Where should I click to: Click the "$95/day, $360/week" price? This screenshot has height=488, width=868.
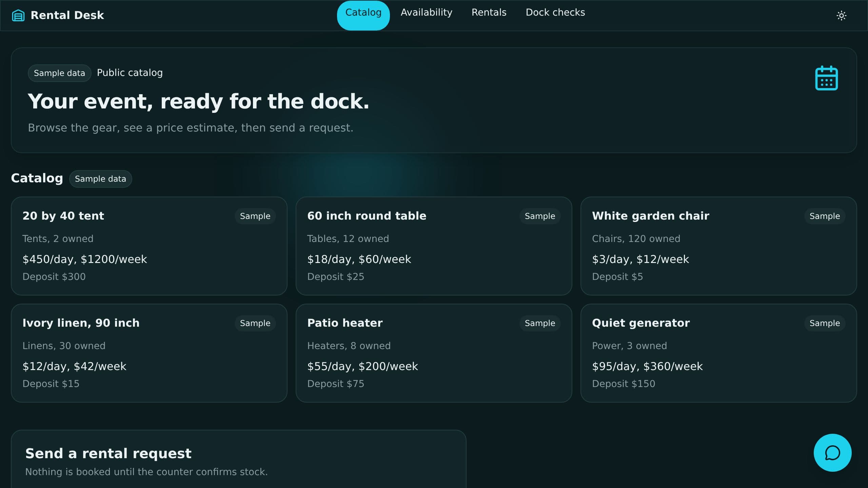tap(647, 366)
